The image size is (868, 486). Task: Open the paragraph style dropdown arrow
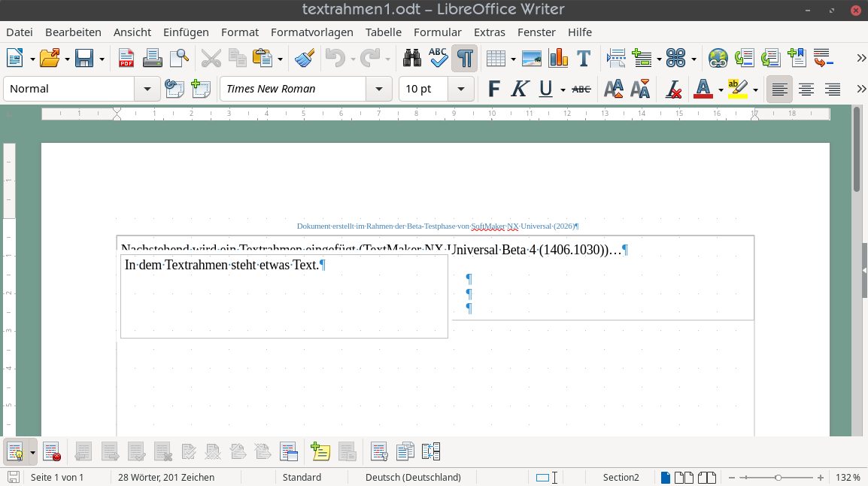click(147, 89)
